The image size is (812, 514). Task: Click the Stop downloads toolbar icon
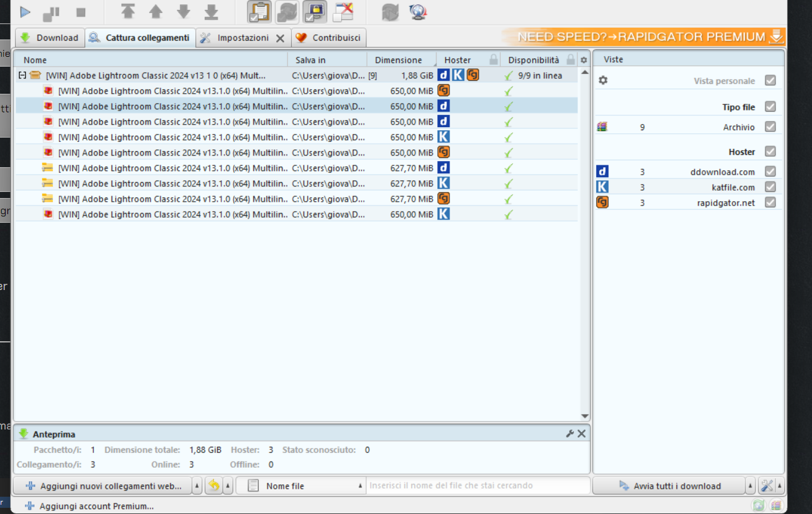pyautogui.click(x=81, y=12)
